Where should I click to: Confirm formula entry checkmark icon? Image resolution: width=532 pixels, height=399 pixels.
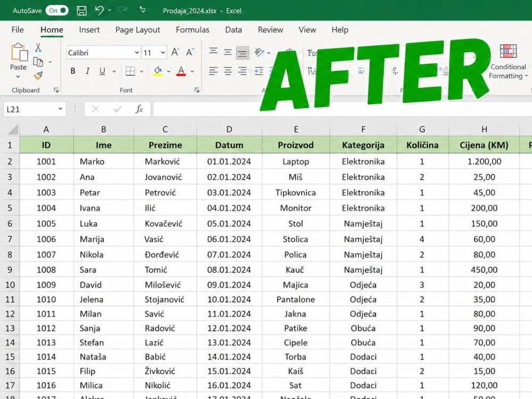[x=118, y=109]
